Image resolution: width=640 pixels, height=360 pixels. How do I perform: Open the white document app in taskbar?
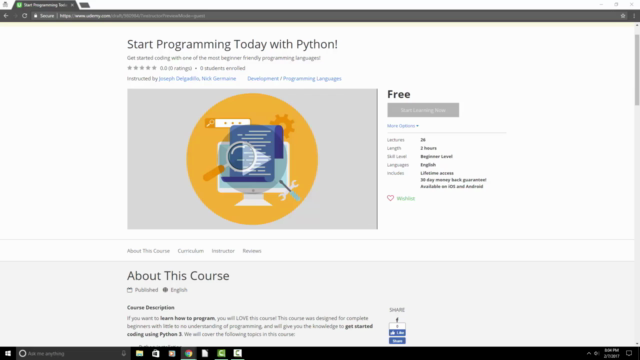point(205,353)
